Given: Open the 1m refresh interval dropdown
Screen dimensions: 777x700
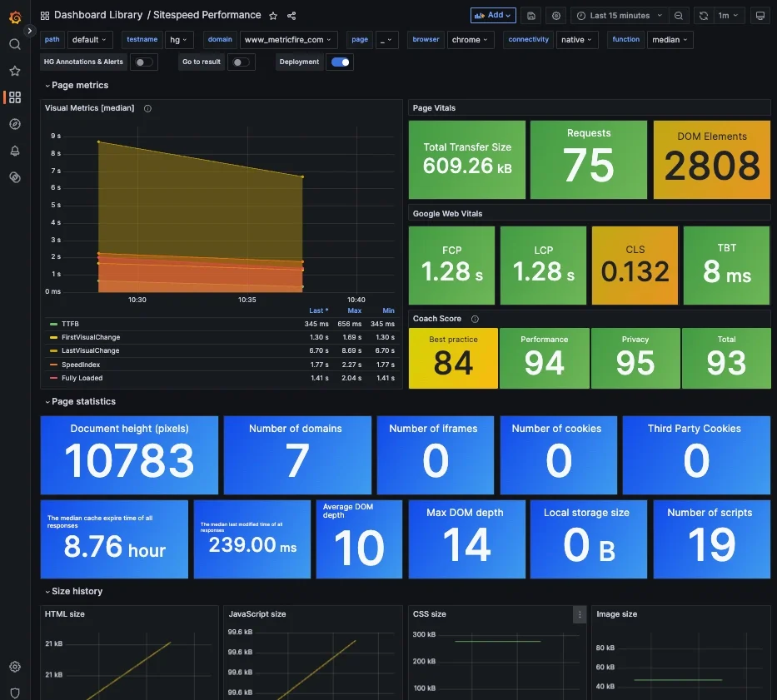Looking at the screenshot, I should coord(728,15).
